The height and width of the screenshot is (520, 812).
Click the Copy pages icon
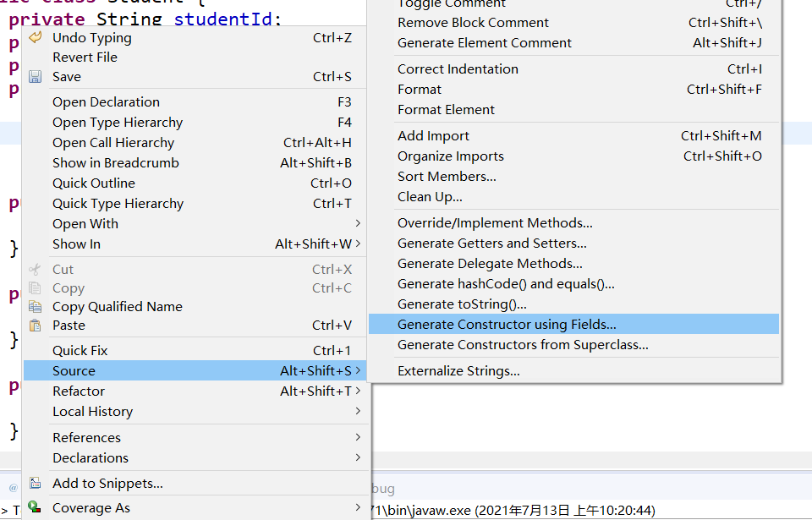tap(35, 288)
